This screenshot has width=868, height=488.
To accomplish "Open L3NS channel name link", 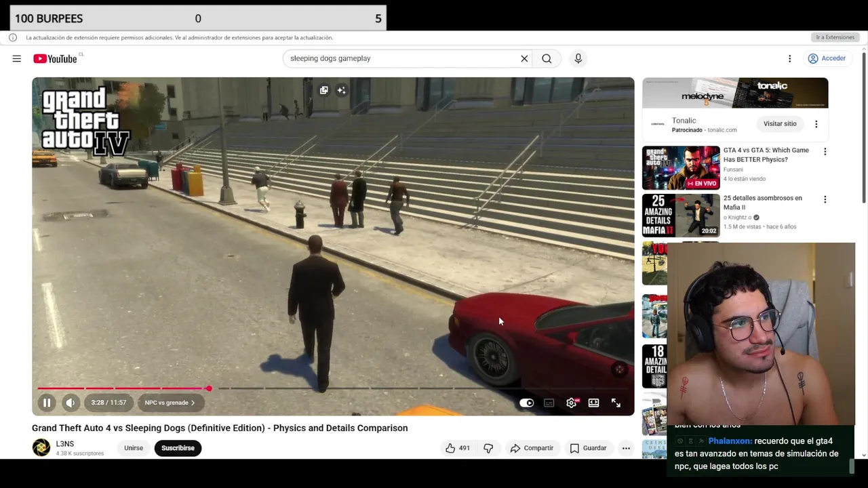I will [64, 444].
